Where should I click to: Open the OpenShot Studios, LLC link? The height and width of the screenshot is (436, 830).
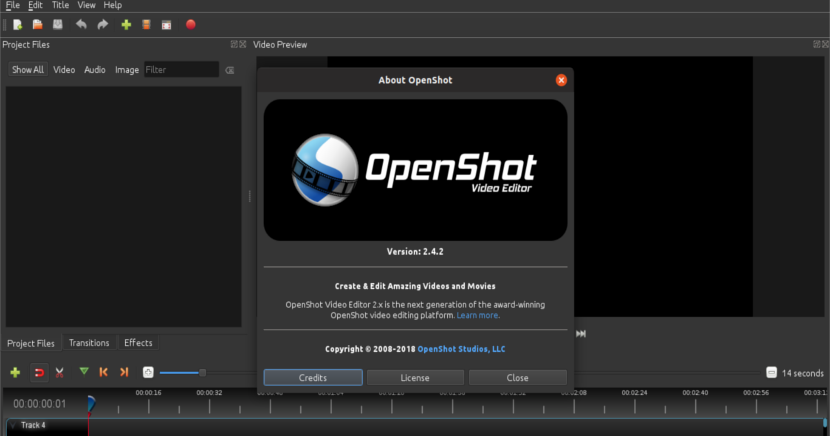click(x=461, y=349)
